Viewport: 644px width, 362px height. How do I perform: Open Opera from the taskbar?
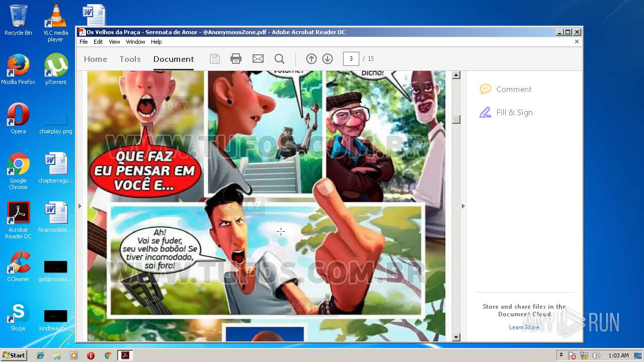point(91,355)
